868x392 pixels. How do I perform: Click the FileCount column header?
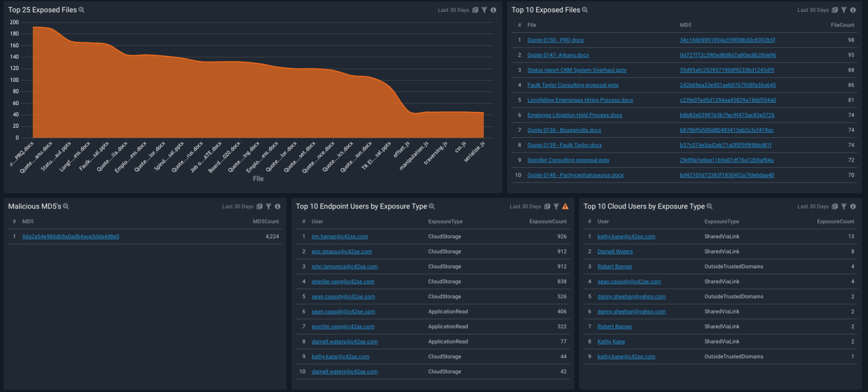click(842, 25)
